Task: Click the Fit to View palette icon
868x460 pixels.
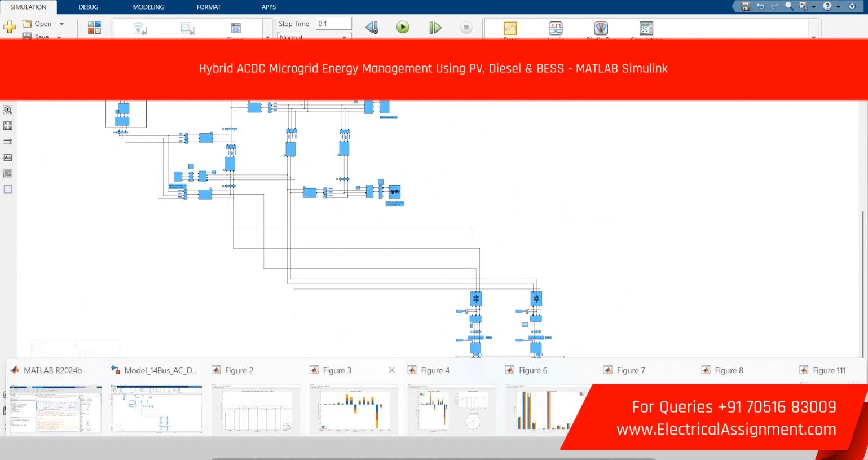Action: click(8, 126)
